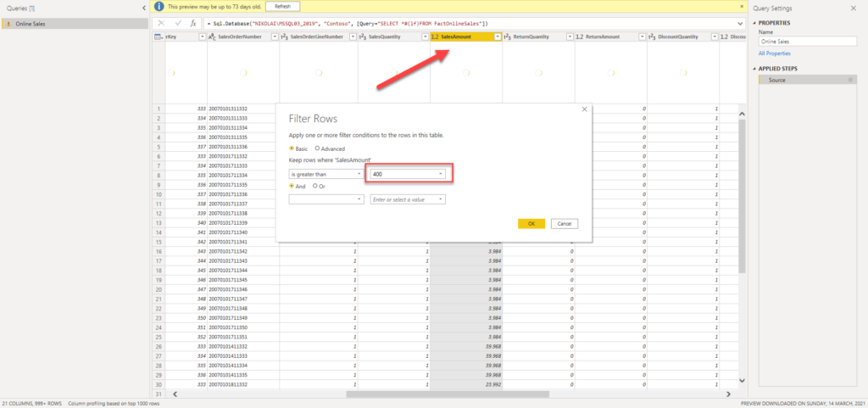Open SalesAmount column filter dropdown
This screenshot has width=868, height=408.
(x=498, y=36)
